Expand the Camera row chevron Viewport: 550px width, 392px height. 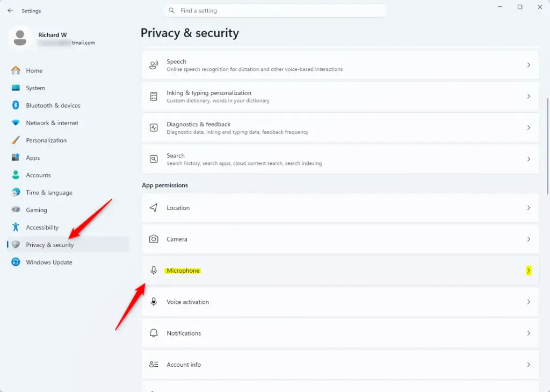tap(529, 239)
